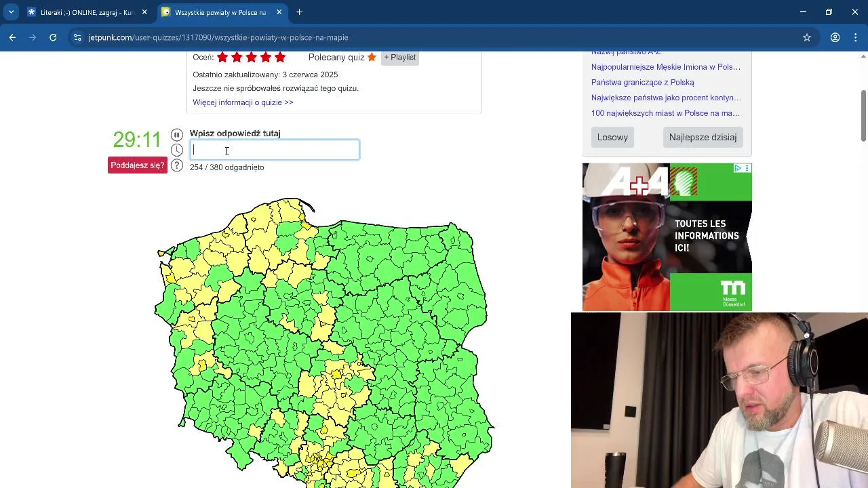Bookmark this page with star icon
The height and width of the screenshot is (488, 868).
point(807,37)
